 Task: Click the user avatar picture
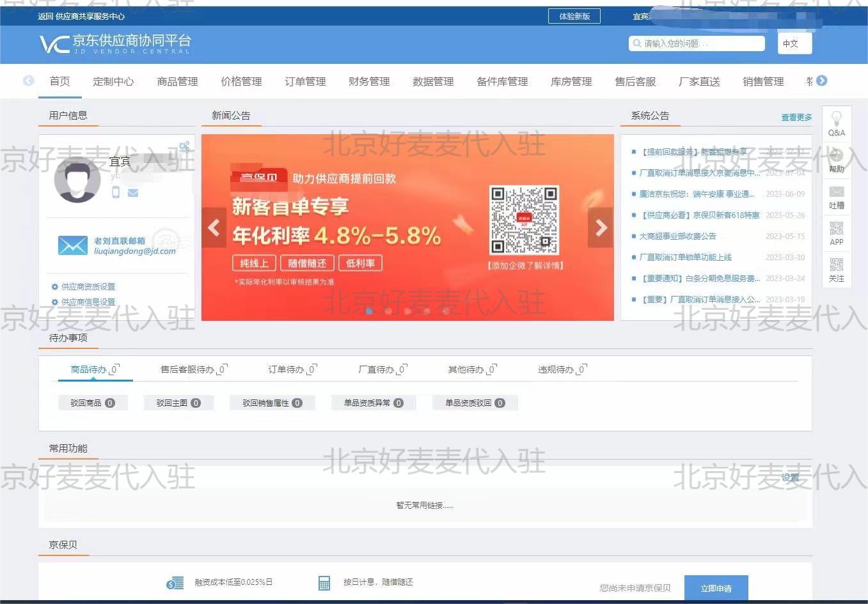[x=77, y=180]
